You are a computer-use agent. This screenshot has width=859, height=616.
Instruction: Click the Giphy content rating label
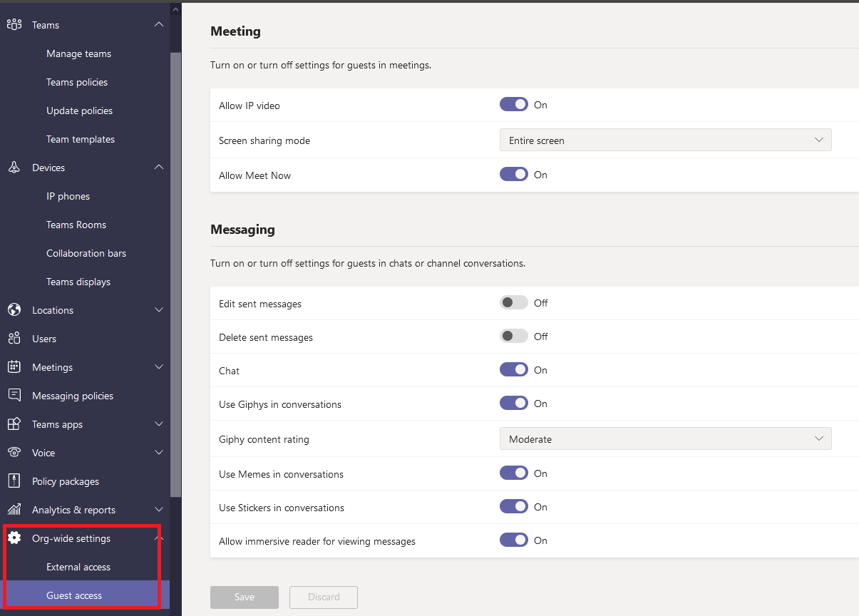point(264,439)
